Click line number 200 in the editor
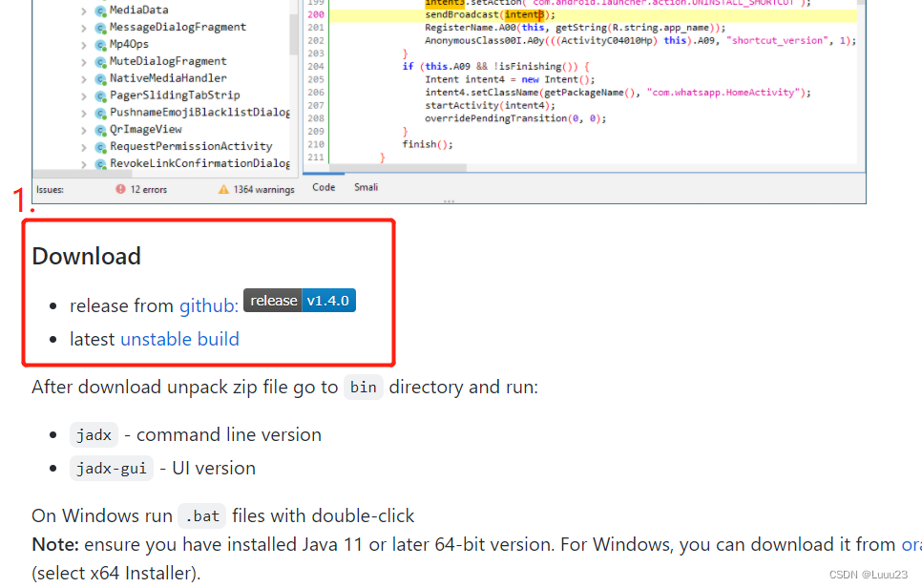This screenshot has width=922, height=588. [316, 14]
